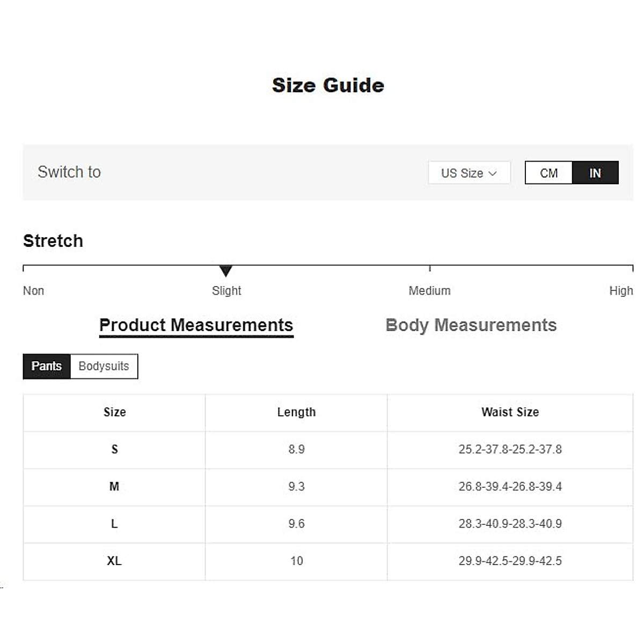
Task: Click the chevron arrow beside US Size
Action: 493,173
